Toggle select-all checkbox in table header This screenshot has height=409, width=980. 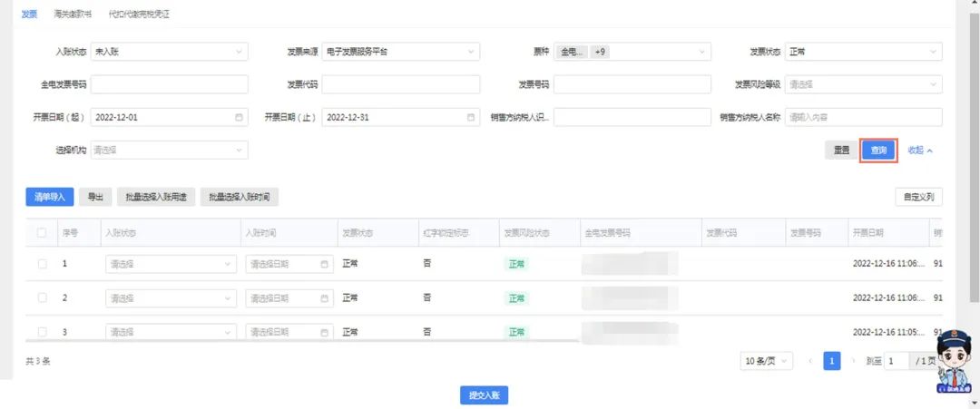(x=42, y=233)
